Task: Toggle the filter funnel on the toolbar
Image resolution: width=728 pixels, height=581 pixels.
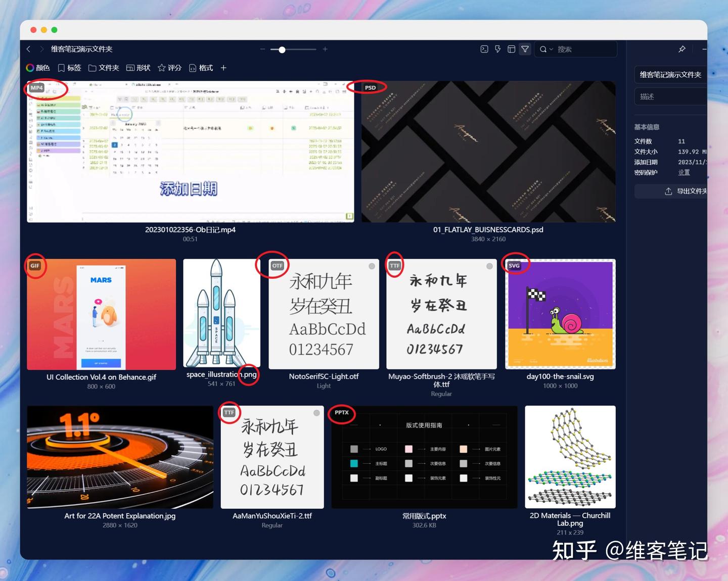Action: click(x=525, y=49)
